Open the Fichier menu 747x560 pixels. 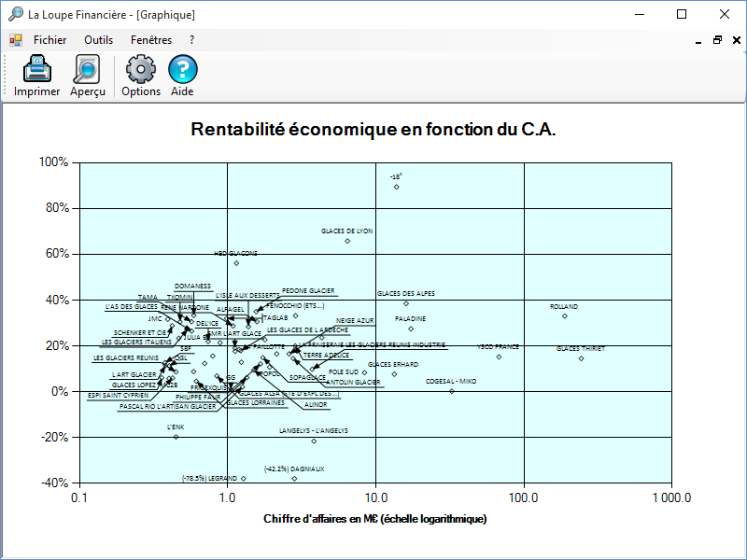(49, 40)
